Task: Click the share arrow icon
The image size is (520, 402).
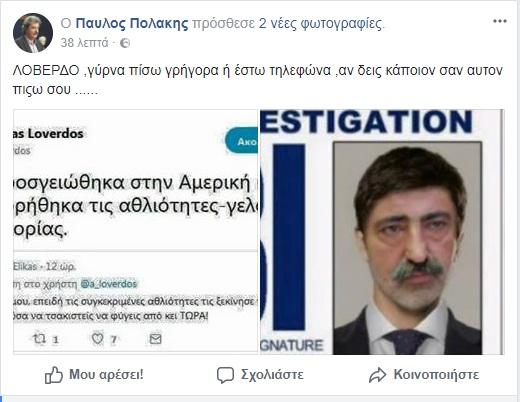Action: coord(377,375)
